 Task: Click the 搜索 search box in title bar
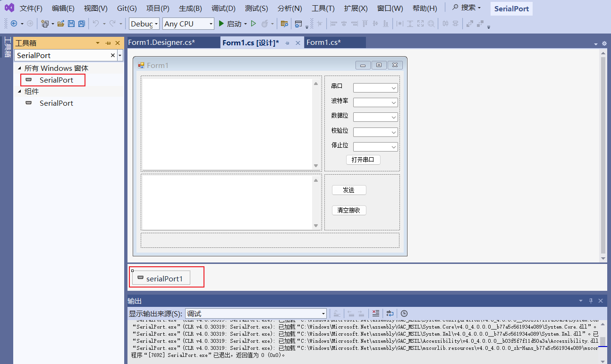coord(467,8)
